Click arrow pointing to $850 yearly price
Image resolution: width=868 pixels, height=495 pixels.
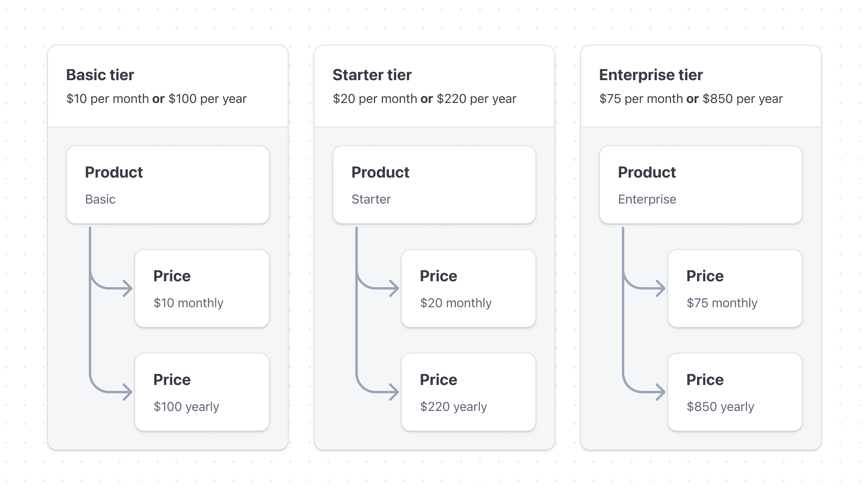click(660, 392)
